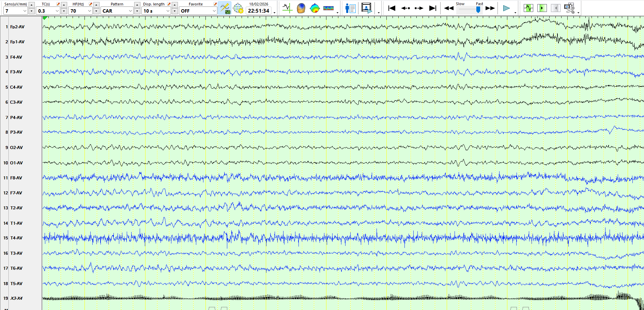The width and height of the screenshot is (644, 310).
Task: Show patient information panel
Action: click(350, 8)
